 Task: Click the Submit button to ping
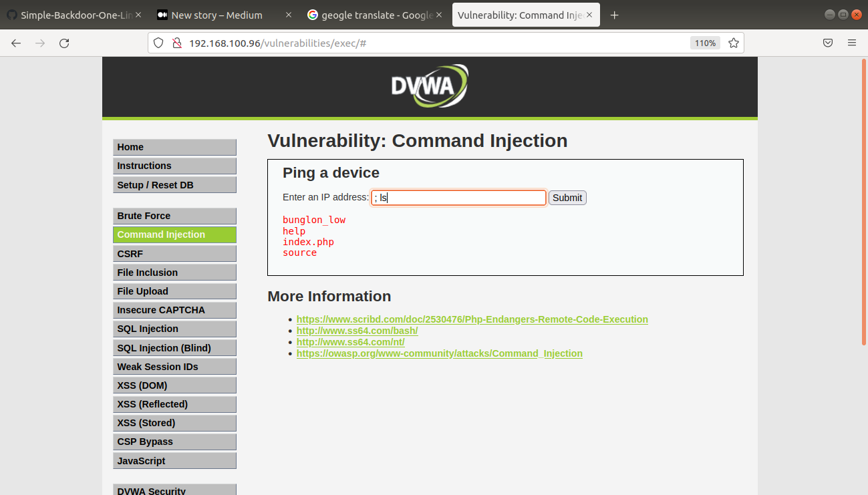point(567,197)
